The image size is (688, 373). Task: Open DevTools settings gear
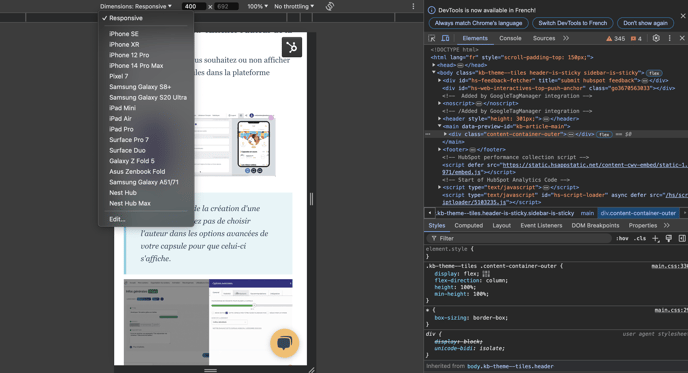656,38
